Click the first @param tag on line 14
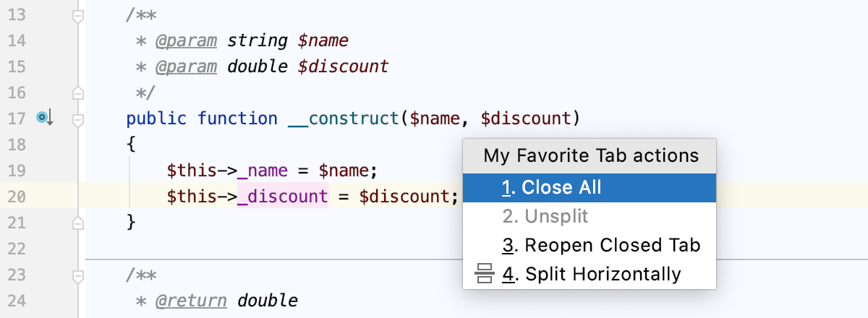The image size is (868, 318). coord(186,40)
